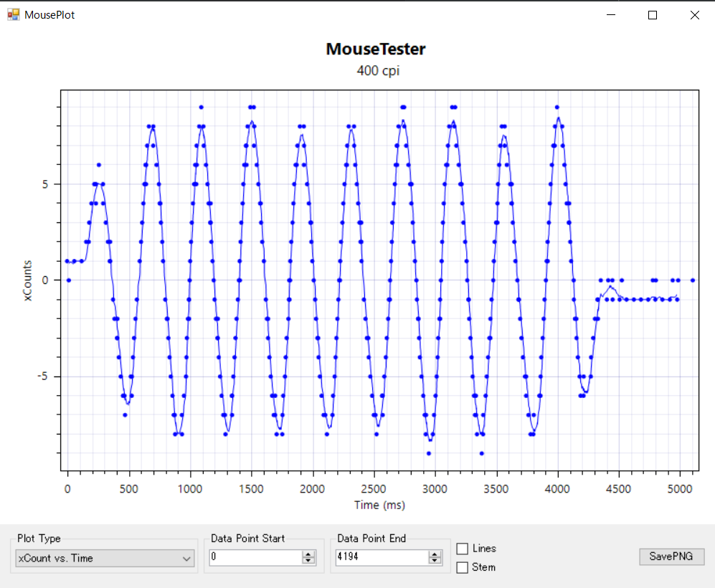Image resolution: width=715 pixels, height=588 pixels.
Task: Focus the Data Point Start field
Action: 255,557
